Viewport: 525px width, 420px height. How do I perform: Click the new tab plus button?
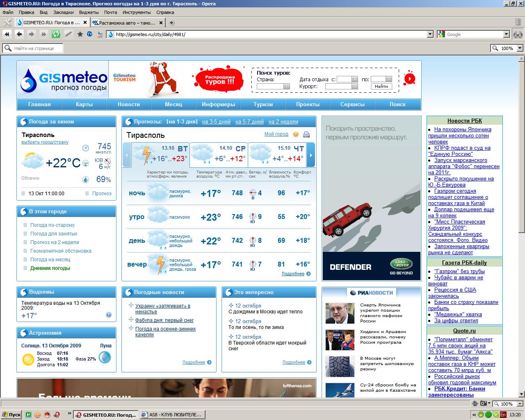[172, 23]
